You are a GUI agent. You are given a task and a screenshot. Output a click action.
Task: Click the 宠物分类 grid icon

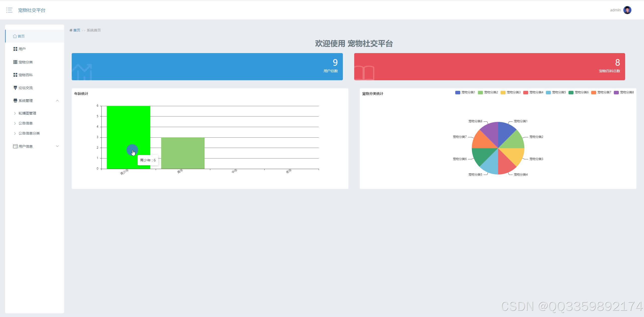click(15, 62)
